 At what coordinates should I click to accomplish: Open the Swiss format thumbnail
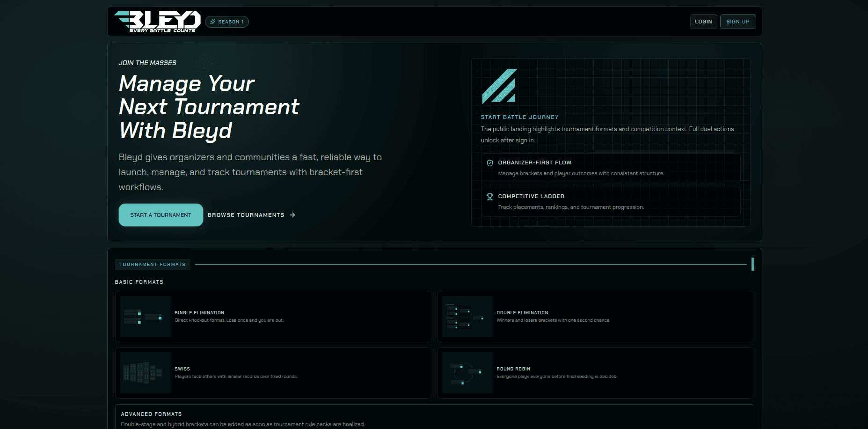146,373
